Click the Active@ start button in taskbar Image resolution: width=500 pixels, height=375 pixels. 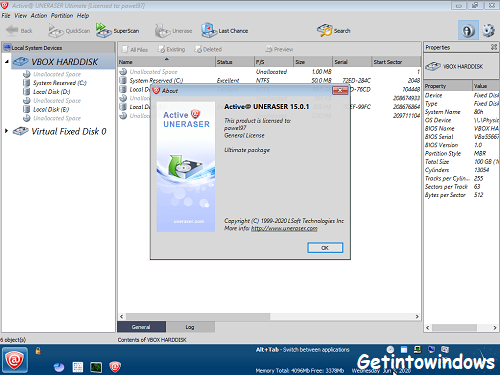coord(15,360)
